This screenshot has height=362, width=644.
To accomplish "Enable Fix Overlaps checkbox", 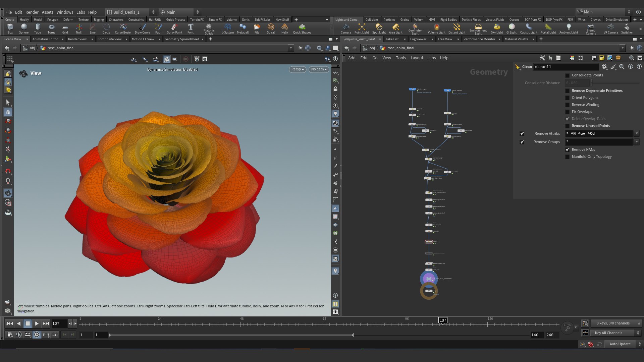I will (567, 112).
